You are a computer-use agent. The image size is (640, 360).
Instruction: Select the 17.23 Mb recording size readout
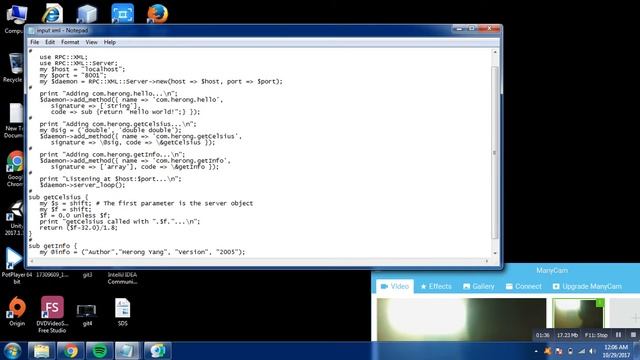point(567,335)
